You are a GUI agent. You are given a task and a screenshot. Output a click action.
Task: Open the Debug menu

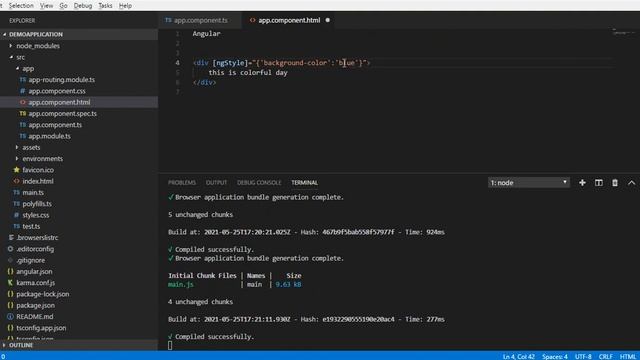[x=83, y=6]
